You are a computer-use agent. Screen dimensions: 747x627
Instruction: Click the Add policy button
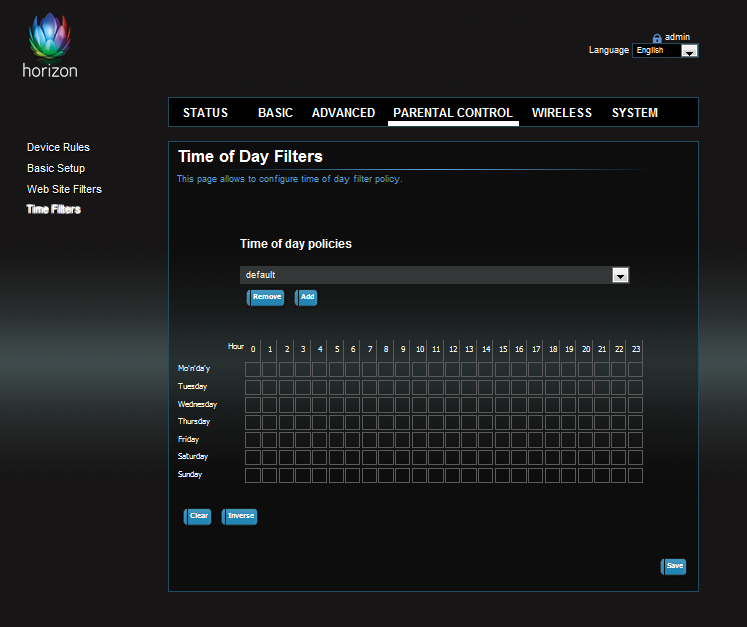pos(306,297)
